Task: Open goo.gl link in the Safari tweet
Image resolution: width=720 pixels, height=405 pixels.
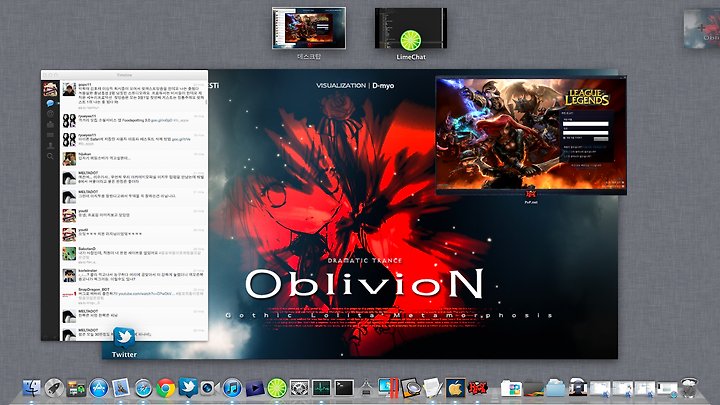Action: [181, 139]
